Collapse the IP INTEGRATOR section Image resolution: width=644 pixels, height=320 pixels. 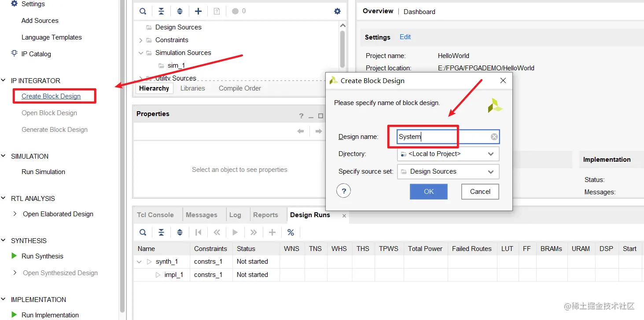[x=4, y=80]
